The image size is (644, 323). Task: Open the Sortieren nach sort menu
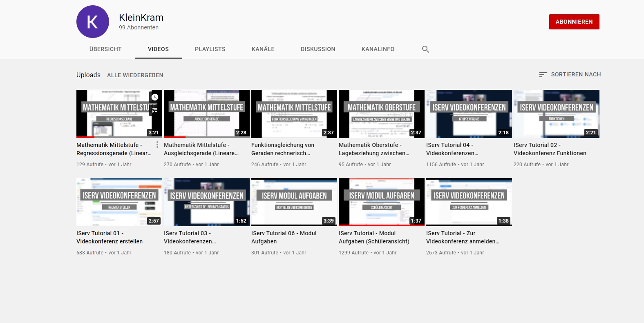coord(570,74)
